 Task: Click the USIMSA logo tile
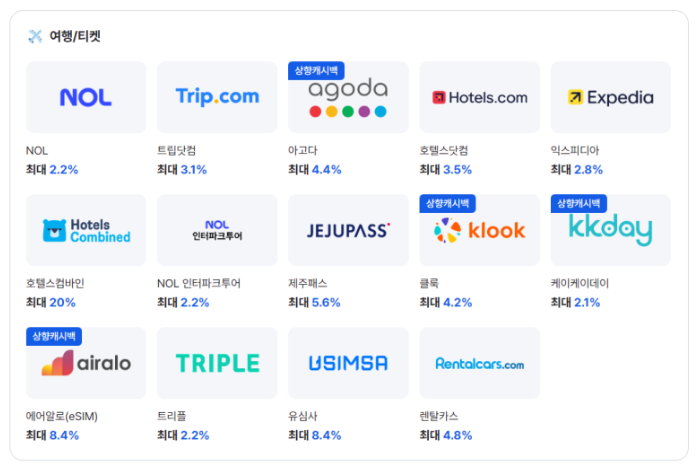coord(348,363)
